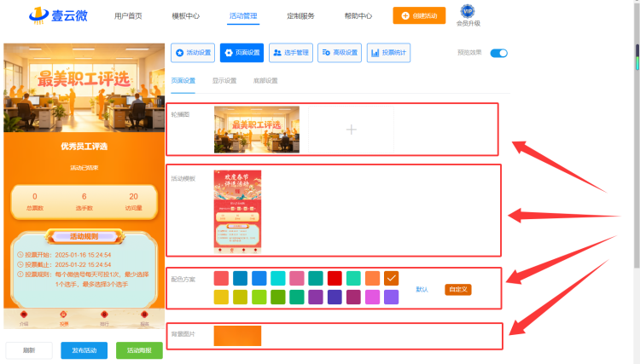Open 模板中心 in the top navigation

click(x=186, y=16)
